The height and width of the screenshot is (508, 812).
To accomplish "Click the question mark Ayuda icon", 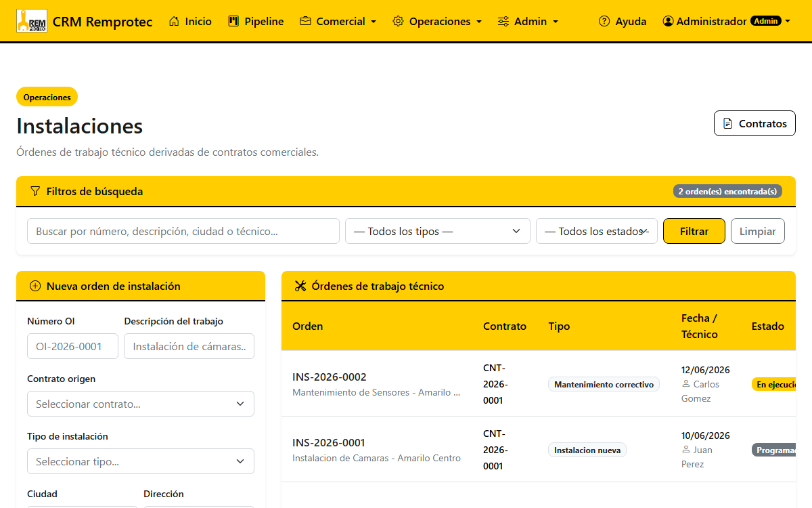I will (x=604, y=22).
